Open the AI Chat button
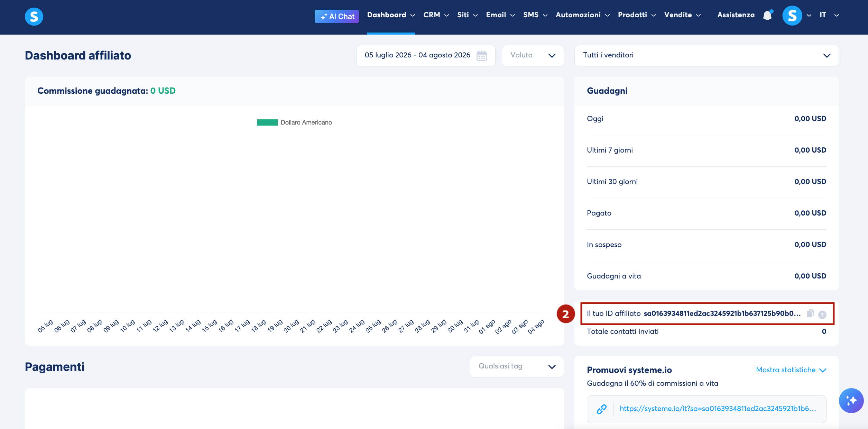 click(336, 16)
